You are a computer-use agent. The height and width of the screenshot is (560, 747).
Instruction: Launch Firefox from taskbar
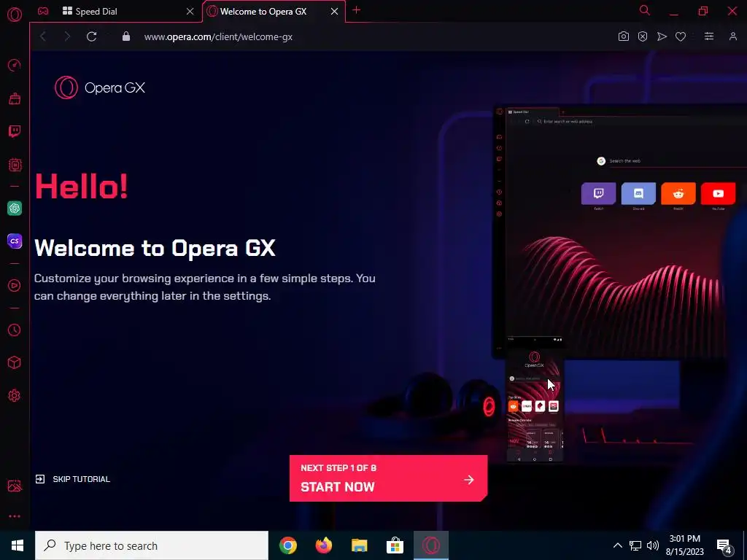coord(323,545)
